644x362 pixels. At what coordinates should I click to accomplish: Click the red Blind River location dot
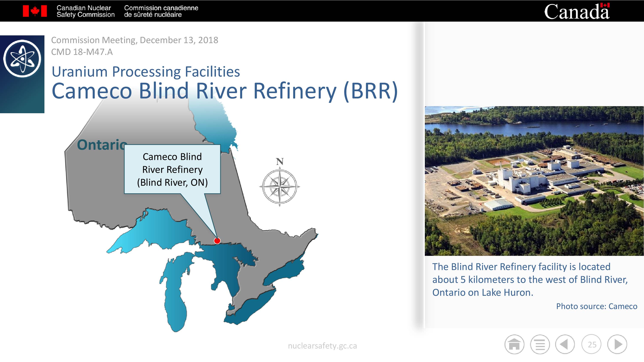tap(217, 241)
